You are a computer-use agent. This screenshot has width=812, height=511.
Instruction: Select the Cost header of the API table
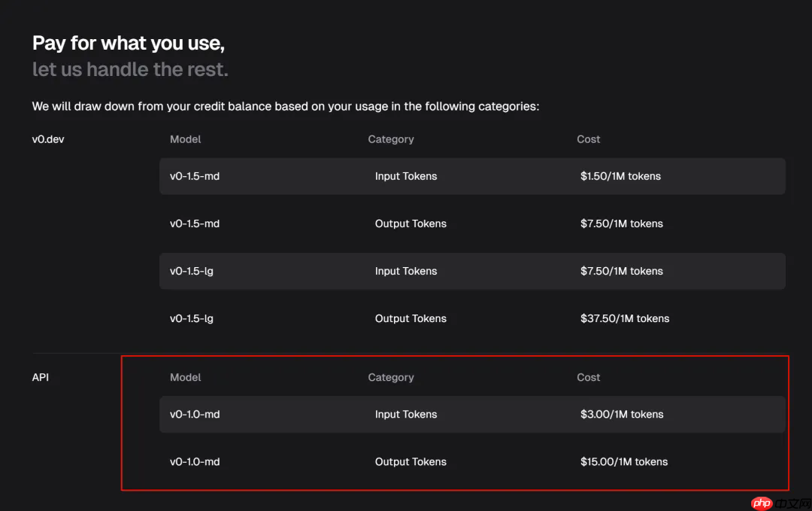pos(588,377)
